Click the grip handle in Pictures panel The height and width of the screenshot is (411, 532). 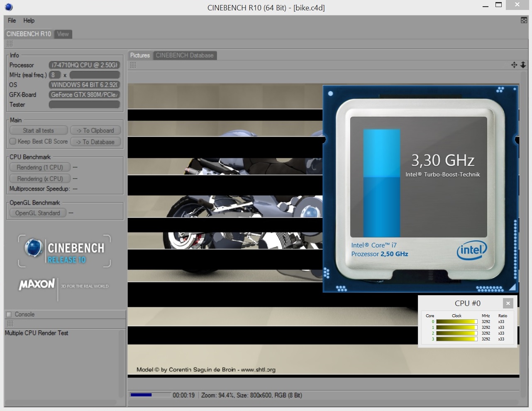tap(133, 65)
